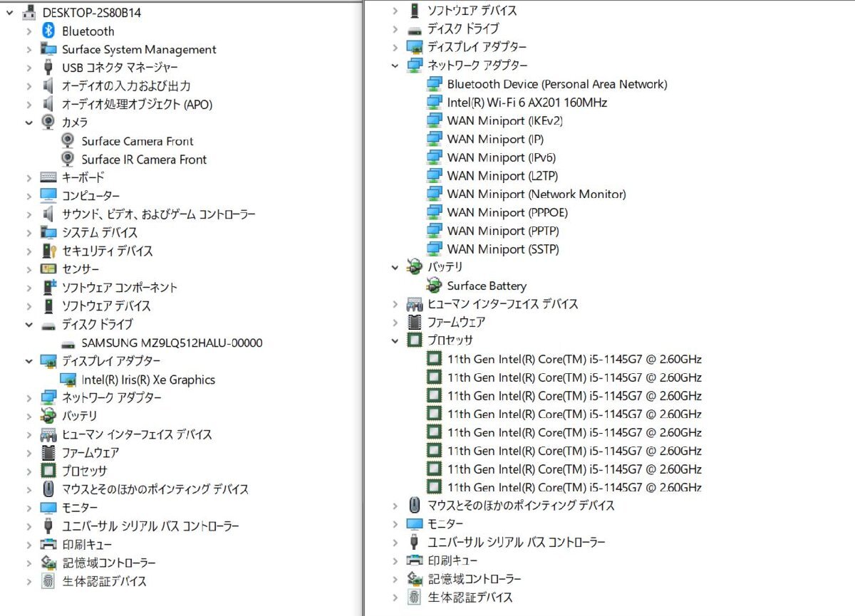The width and height of the screenshot is (855, 616).
Task: Expand the collapsed ディスク ドライブ node
Action: [x=395, y=28]
